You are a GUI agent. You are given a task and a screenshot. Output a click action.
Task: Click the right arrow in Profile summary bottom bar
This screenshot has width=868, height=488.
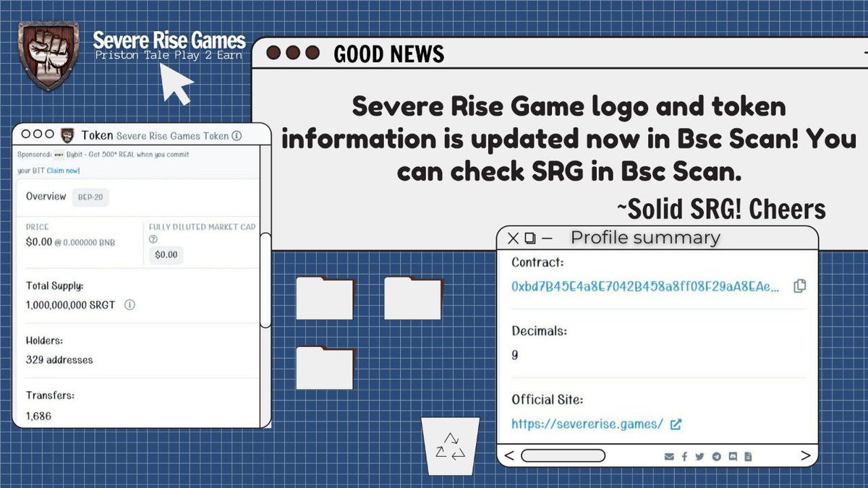[805, 455]
